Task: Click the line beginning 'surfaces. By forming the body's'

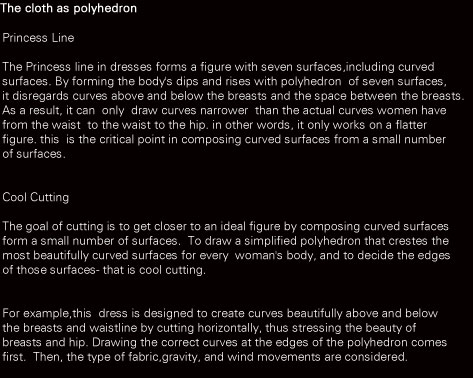Action: [x=224, y=82]
